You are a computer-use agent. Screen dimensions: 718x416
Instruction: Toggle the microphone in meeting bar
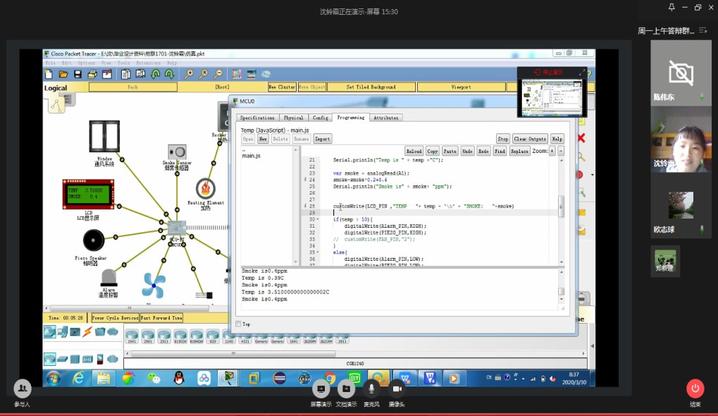[371, 388]
